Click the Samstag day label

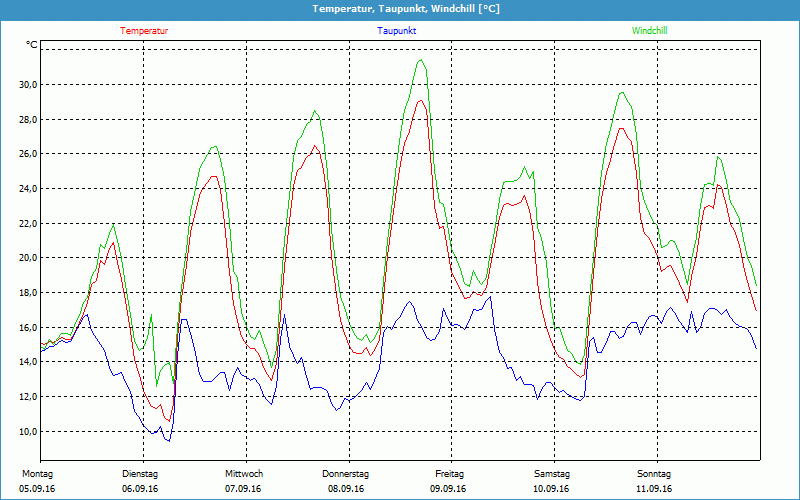[x=552, y=474]
